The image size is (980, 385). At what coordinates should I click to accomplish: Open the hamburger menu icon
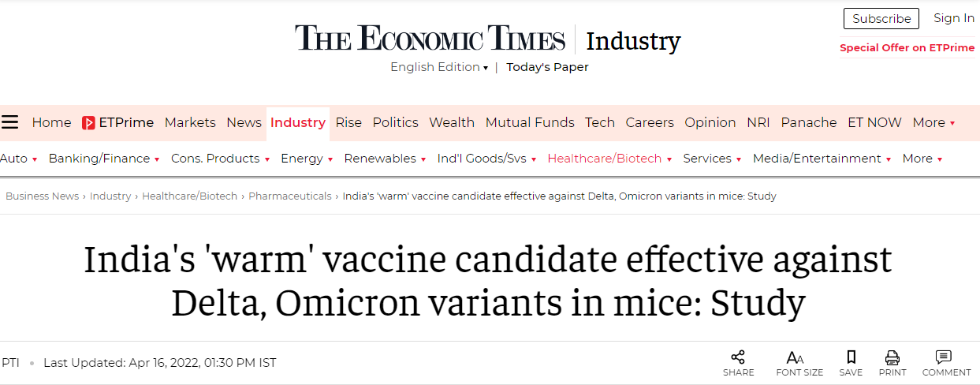[9, 122]
